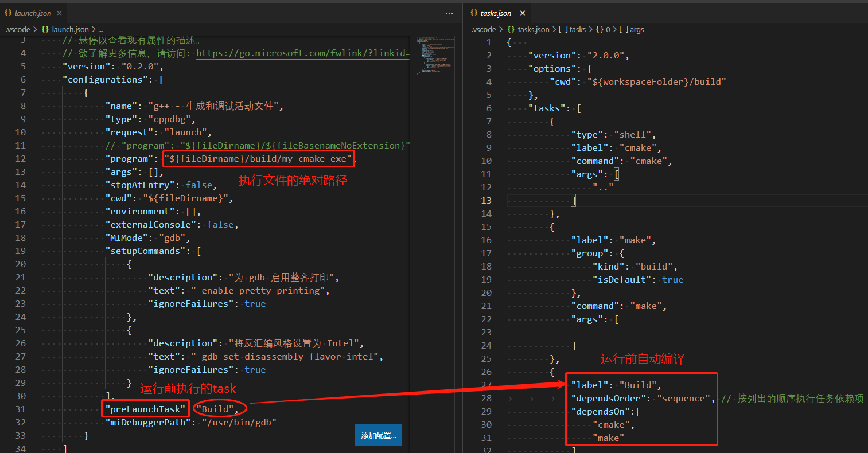Click the "MIMode" key
The image size is (868, 453).
pyautogui.click(x=127, y=237)
